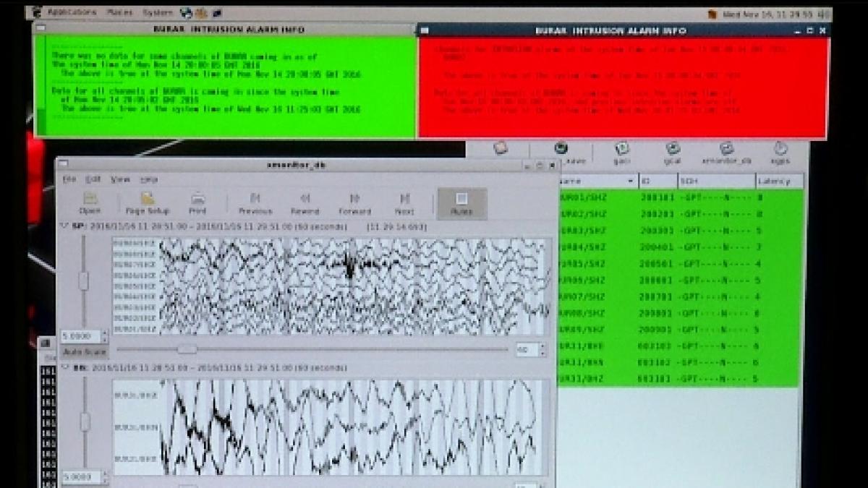Image resolution: width=868 pixels, height=488 pixels.
Task: Click the Auto Scale button
Action: [85, 352]
